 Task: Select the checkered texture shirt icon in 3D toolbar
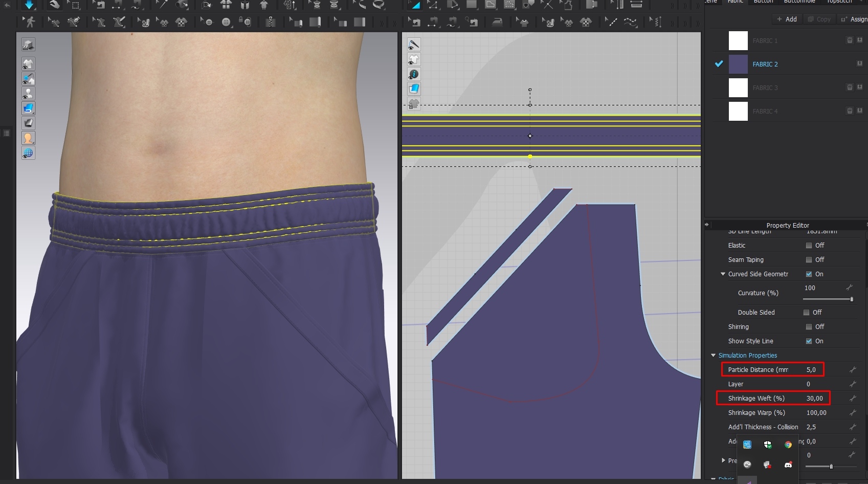181,22
